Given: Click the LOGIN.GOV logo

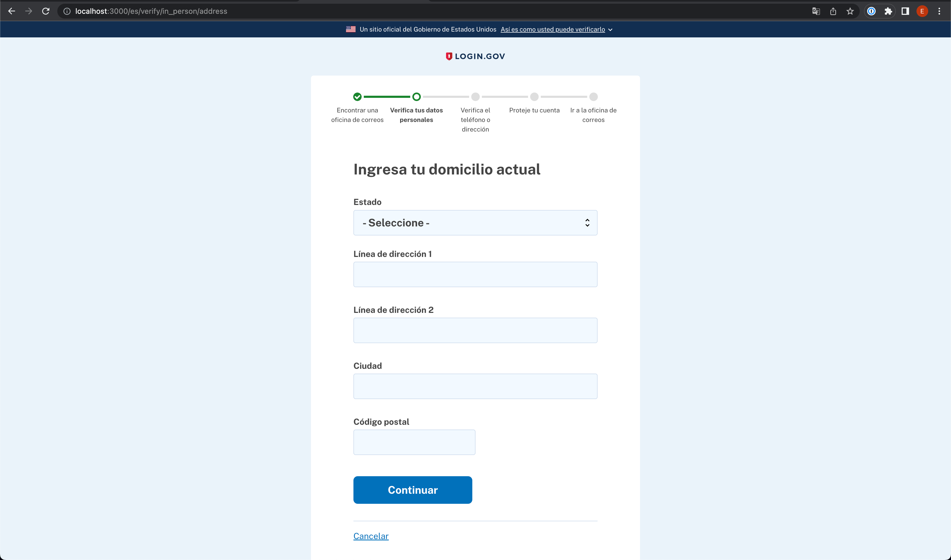Looking at the screenshot, I should pyautogui.click(x=475, y=56).
